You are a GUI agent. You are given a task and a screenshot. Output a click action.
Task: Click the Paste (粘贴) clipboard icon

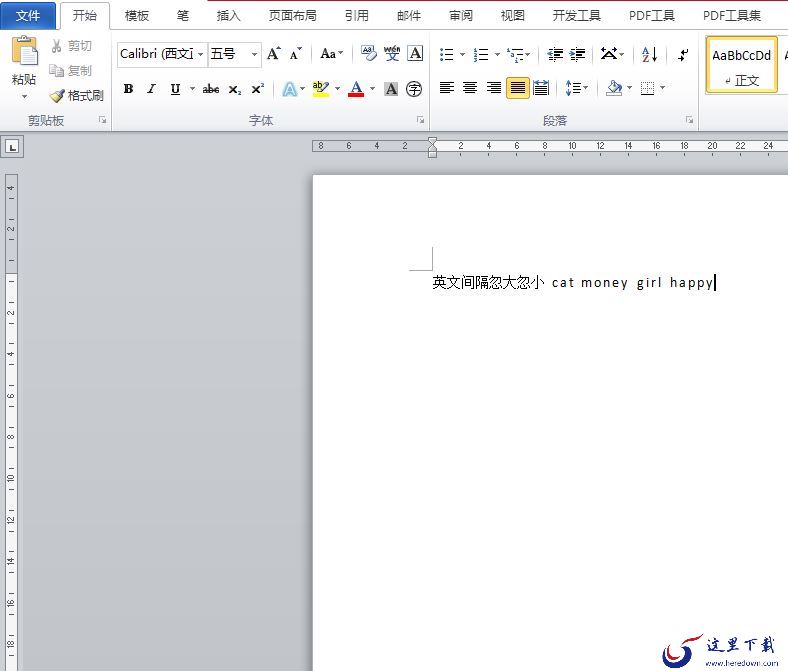point(25,51)
